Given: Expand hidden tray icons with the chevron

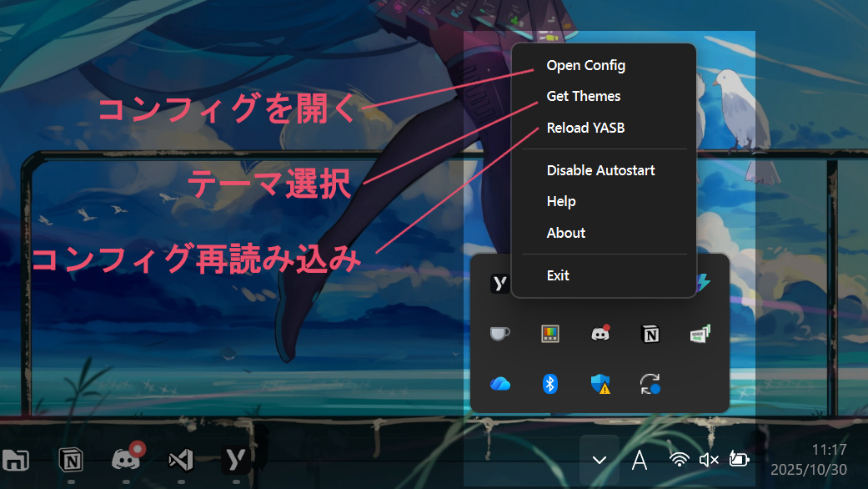Looking at the screenshot, I should click(599, 459).
